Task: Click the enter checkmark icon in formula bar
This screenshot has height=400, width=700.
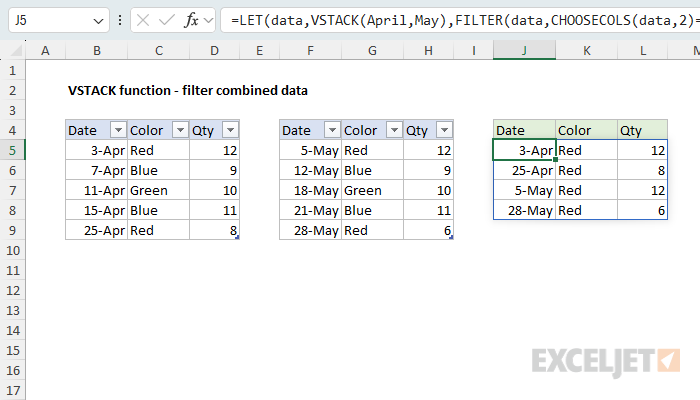Action: tap(167, 20)
